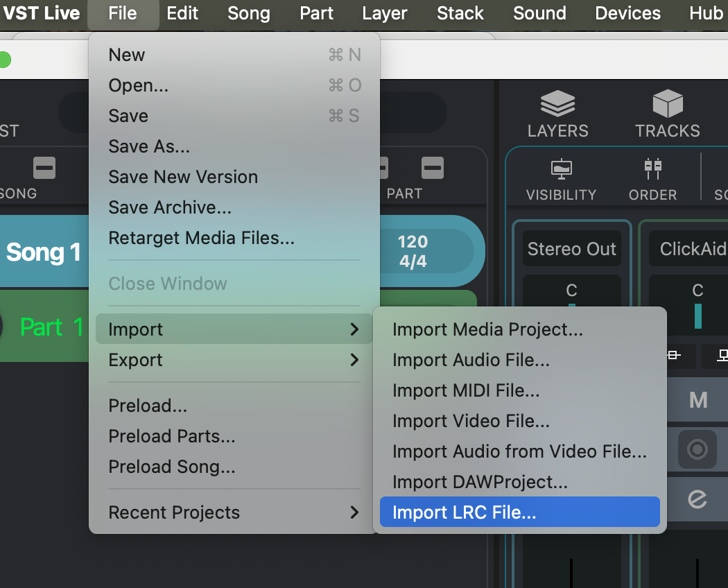The height and width of the screenshot is (588, 728).
Task: Click the channel Order icon
Action: tap(652, 169)
